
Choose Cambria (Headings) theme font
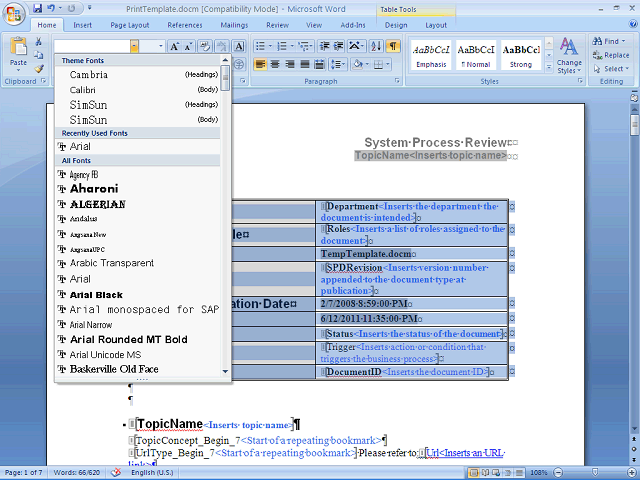138,75
